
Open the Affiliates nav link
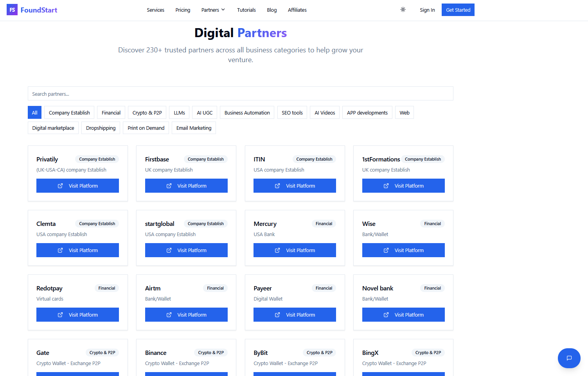tap(297, 10)
